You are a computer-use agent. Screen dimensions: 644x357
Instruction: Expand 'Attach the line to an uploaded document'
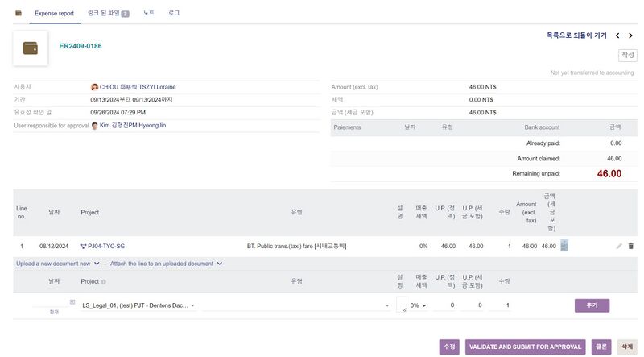coord(166,264)
